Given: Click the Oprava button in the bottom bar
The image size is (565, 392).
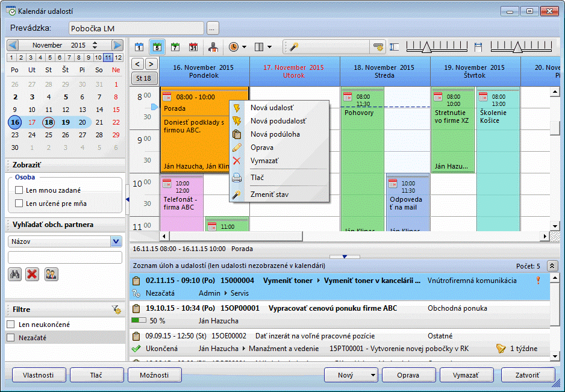Looking at the screenshot, I should (x=408, y=375).
